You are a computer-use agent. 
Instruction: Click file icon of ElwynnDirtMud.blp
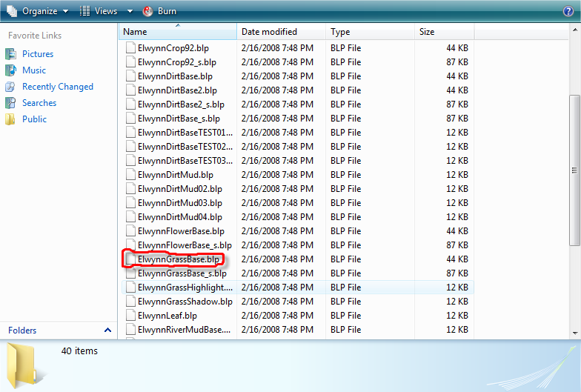(x=130, y=175)
